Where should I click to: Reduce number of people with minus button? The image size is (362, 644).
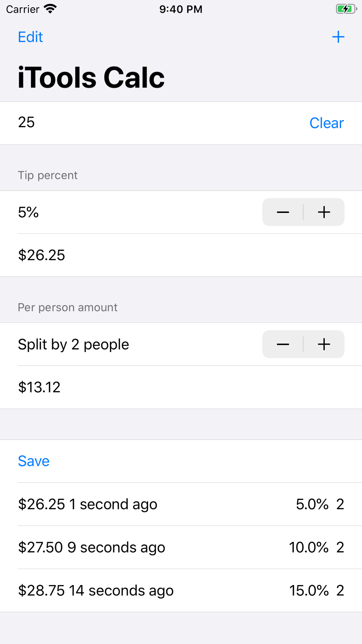click(283, 344)
